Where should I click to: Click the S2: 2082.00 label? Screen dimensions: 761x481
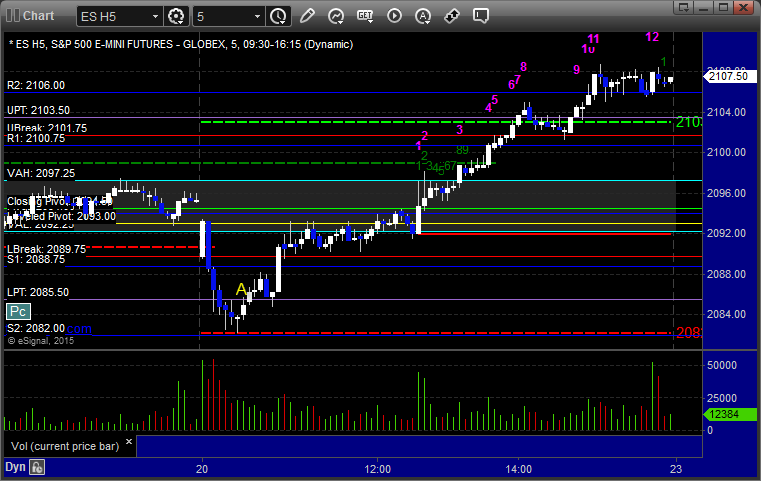pyautogui.click(x=36, y=328)
